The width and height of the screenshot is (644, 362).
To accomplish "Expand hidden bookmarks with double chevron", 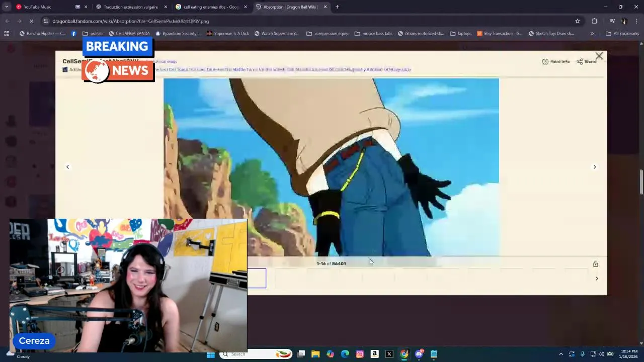I will [592, 34].
